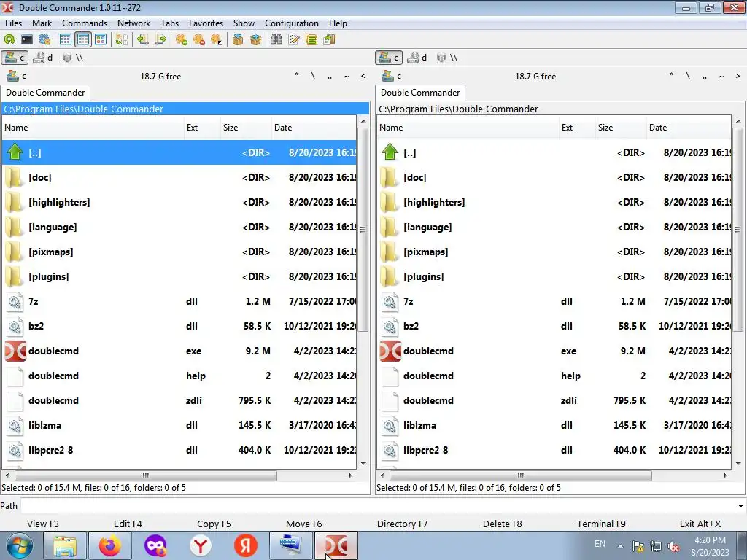747x560 pixels.
Task: Select drive c in left panel drive bar
Action: (15, 58)
